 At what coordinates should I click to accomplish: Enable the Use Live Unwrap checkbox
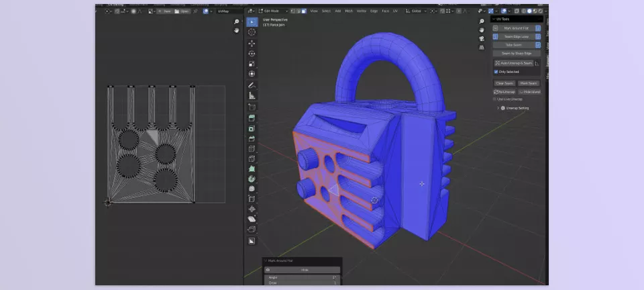[495, 99]
